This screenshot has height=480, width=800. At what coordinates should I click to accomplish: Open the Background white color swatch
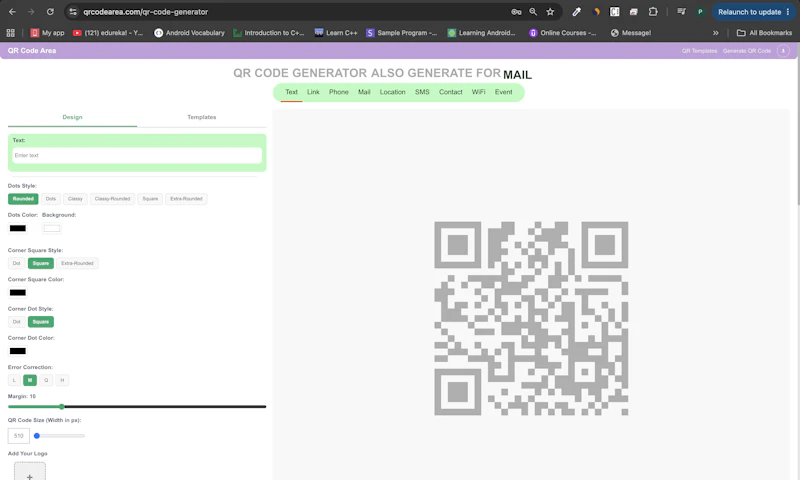coord(52,229)
